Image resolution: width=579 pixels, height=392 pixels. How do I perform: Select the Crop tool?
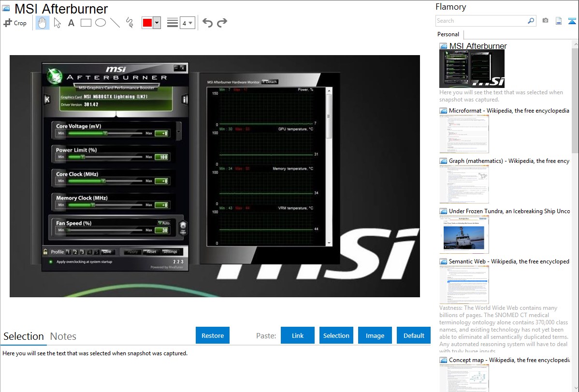[15, 23]
